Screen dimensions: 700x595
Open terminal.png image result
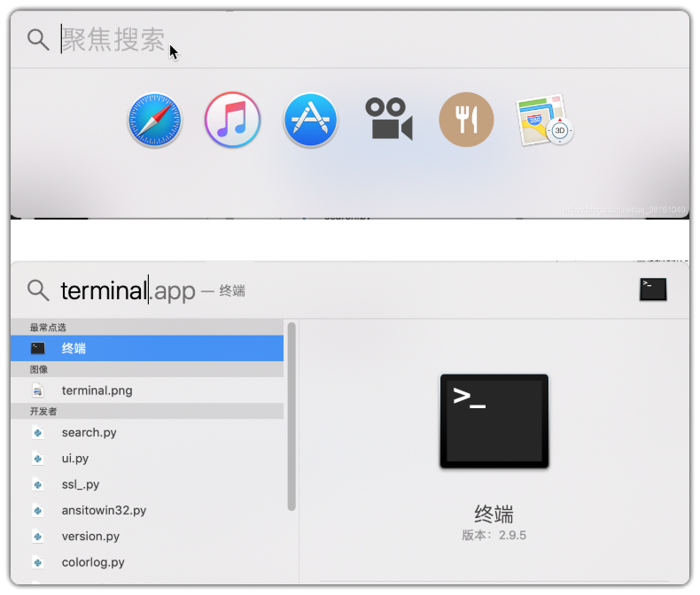coord(147,390)
